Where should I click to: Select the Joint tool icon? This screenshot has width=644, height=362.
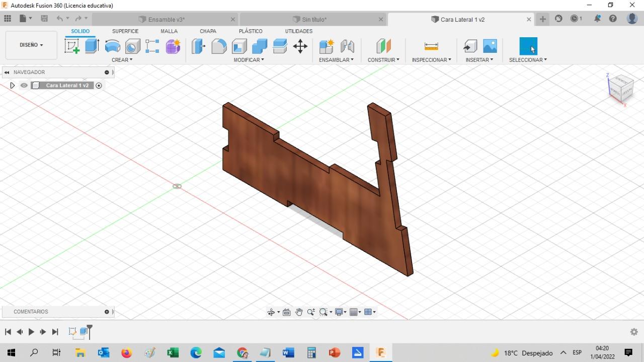click(x=347, y=46)
